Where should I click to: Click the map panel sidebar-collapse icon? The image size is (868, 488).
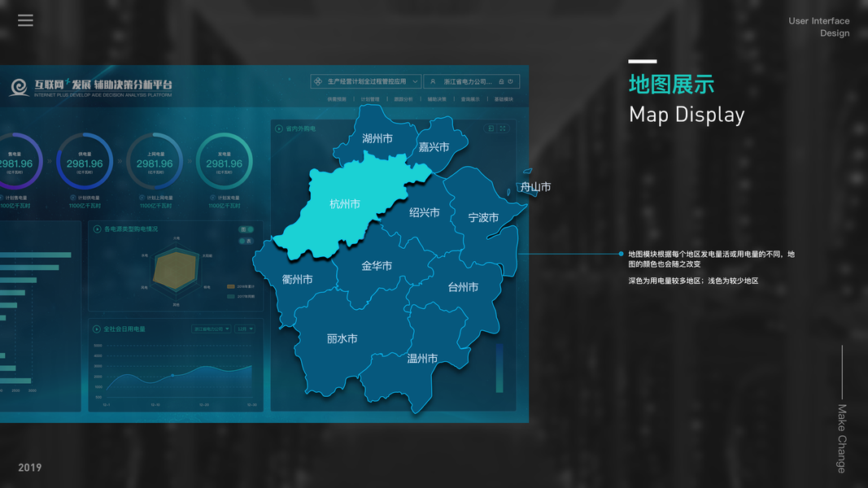(x=491, y=129)
